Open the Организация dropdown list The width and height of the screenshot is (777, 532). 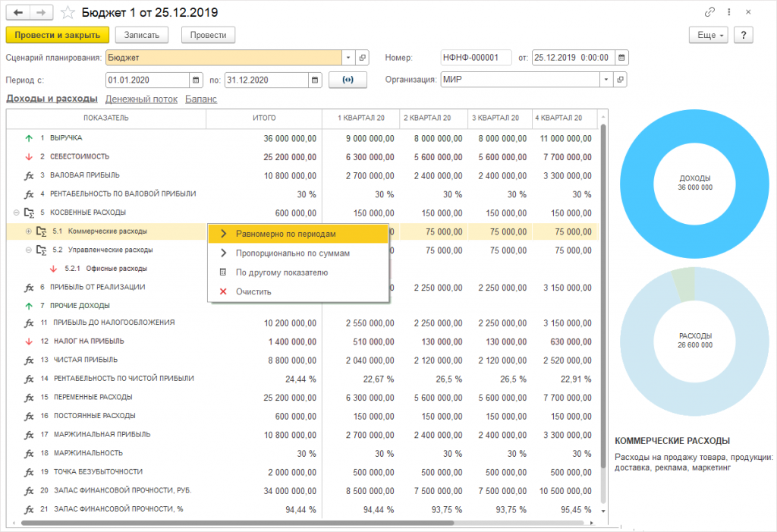tap(606, 80)
